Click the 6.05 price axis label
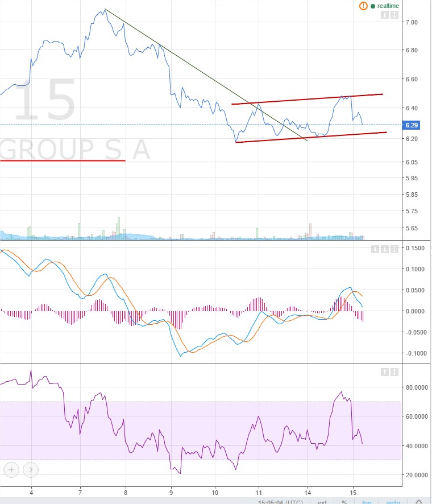The width and height of the screenshot is (432, 504). pyautogui.click(x=412, y=162)
